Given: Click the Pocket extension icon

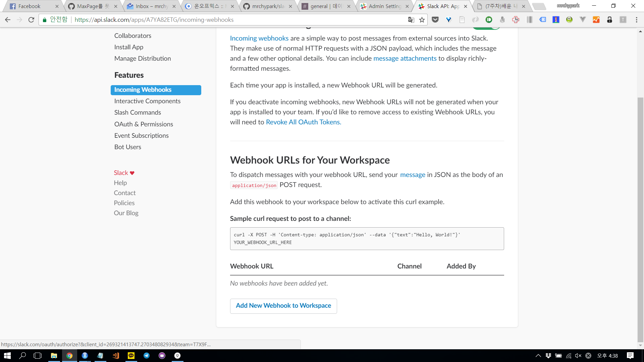Looking at the screenshot, I should click(435, 20).
